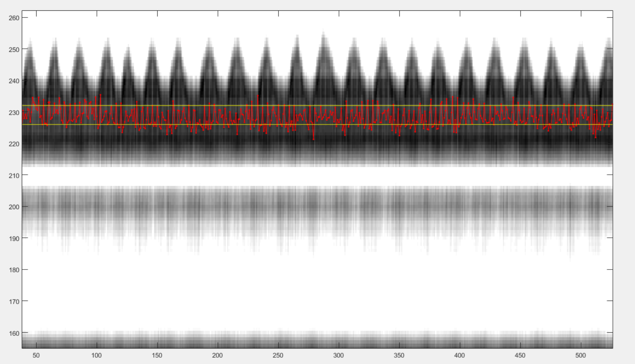635x364 pixels.
Task: Click the x-axis tick label 50
Action: tap(36, 355)
